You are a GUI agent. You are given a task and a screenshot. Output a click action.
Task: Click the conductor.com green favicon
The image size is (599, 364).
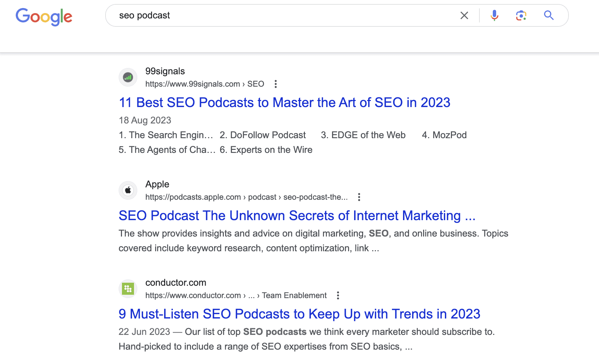pyautogui.click(x=128, y=289)
